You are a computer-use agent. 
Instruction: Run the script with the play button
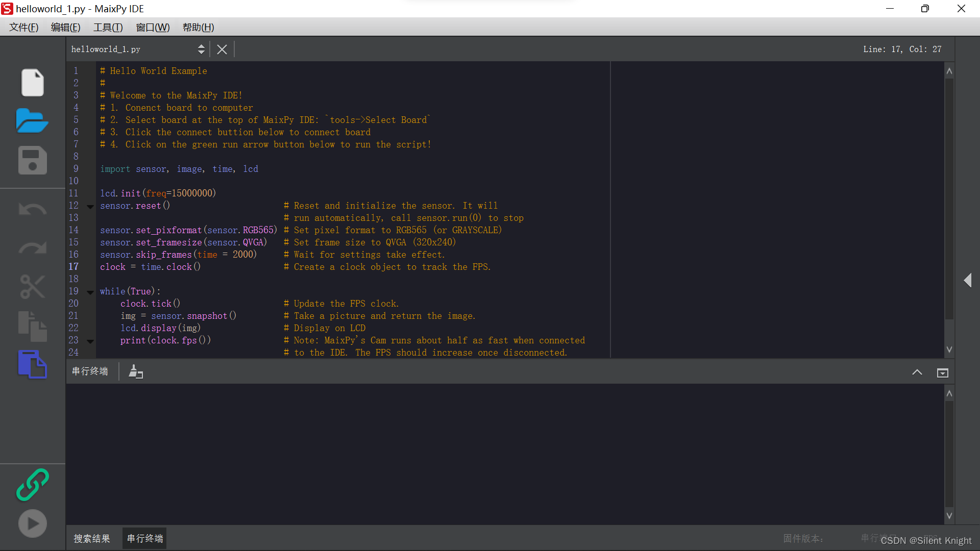(33, 523)
